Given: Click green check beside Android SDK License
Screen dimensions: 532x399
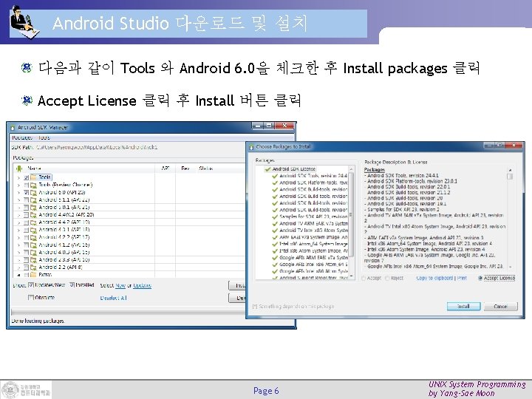Looking at the screenshot, I should click(267, 169).
